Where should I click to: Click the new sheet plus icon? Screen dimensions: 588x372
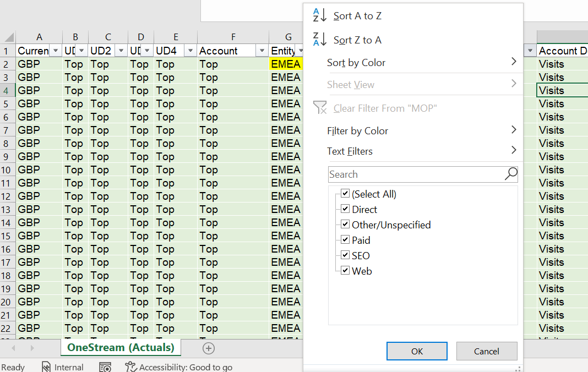(209, 348)
